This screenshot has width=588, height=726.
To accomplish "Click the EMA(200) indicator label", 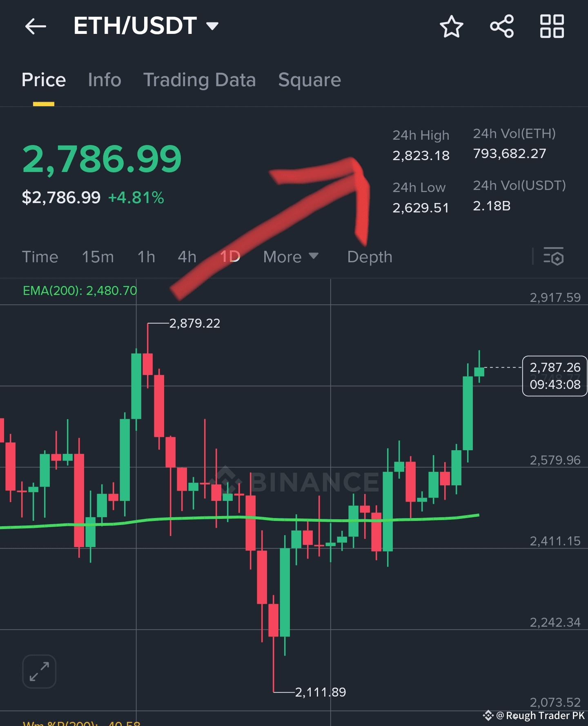I will [80, 290].
